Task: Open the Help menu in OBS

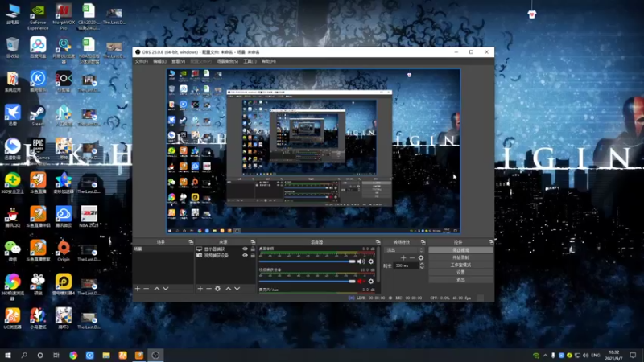Action: [x=269, y=61]
